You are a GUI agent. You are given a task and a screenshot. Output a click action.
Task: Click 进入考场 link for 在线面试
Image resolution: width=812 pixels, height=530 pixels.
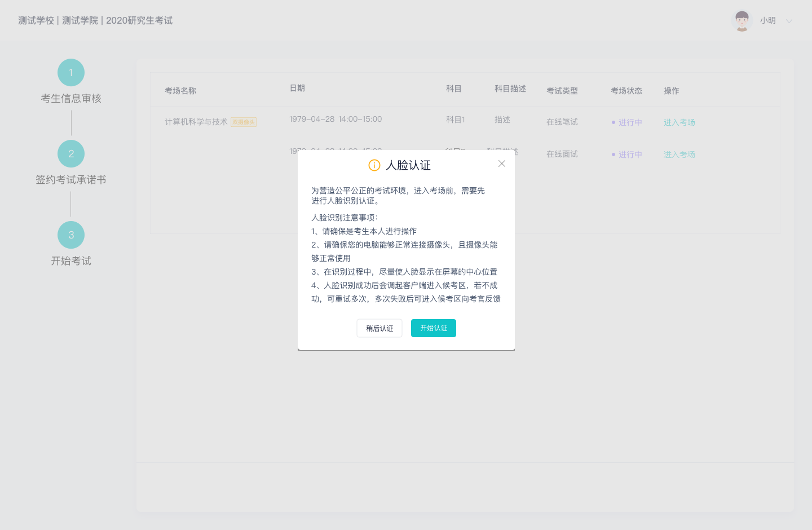pos(679,154)
